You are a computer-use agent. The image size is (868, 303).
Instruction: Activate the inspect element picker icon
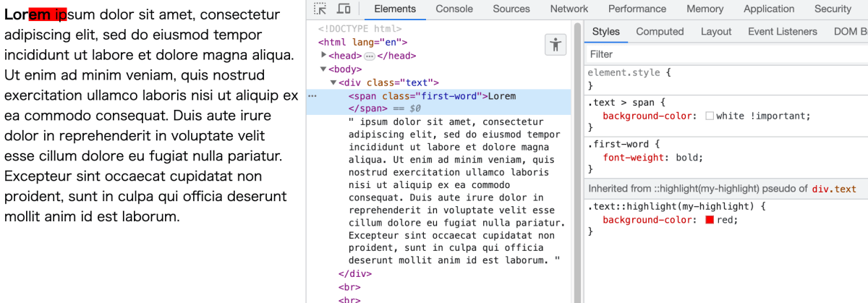click(x=320, y=9)
